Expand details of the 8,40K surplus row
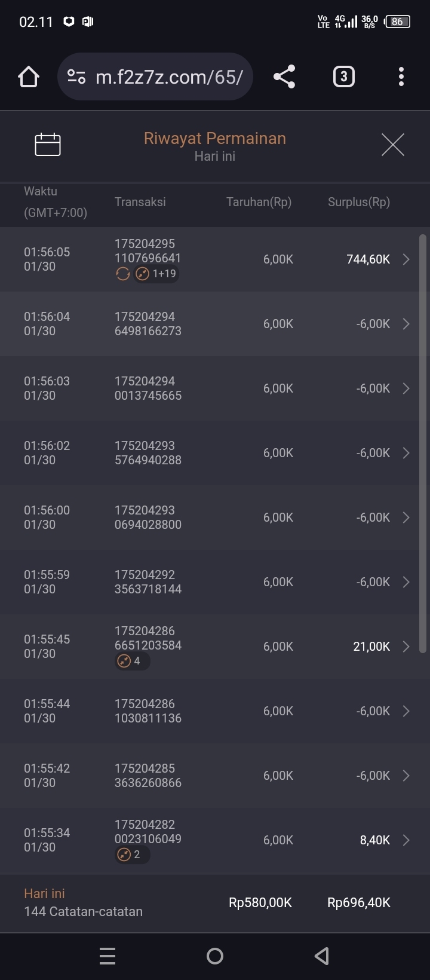 [406, 840]
